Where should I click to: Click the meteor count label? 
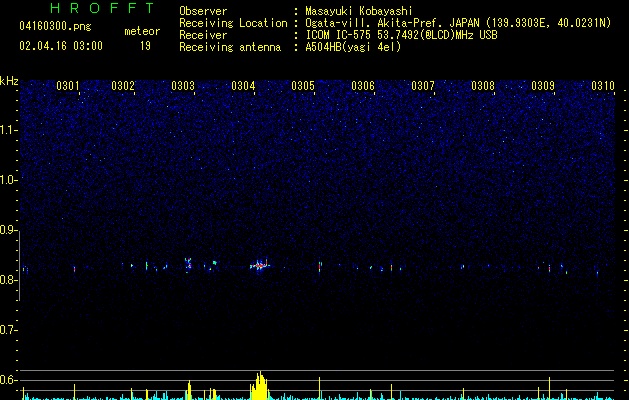142,31
